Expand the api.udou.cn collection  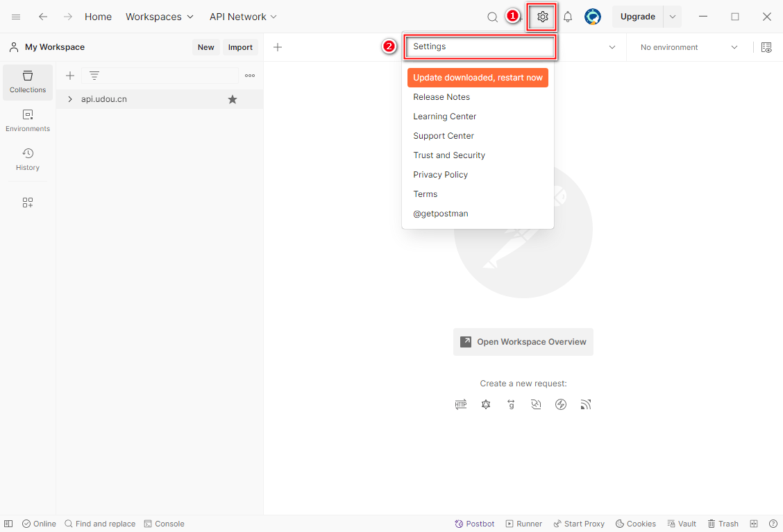click(70, 99)
